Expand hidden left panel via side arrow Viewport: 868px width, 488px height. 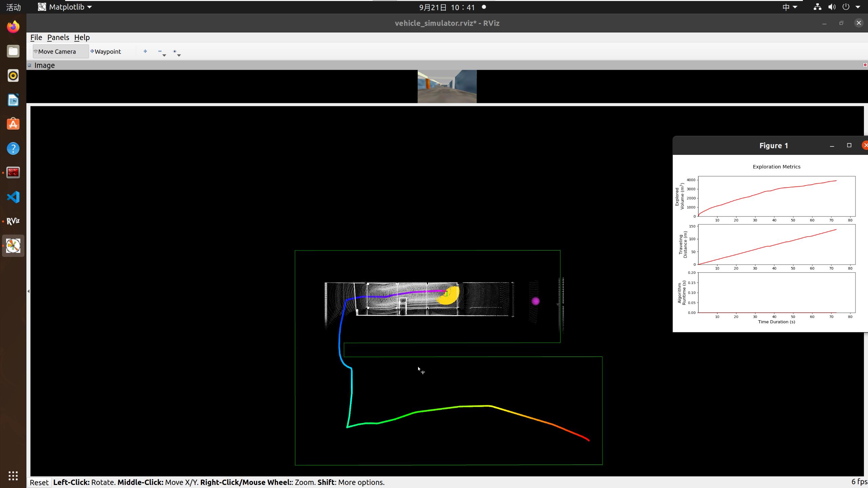click(x=28, y=291)
